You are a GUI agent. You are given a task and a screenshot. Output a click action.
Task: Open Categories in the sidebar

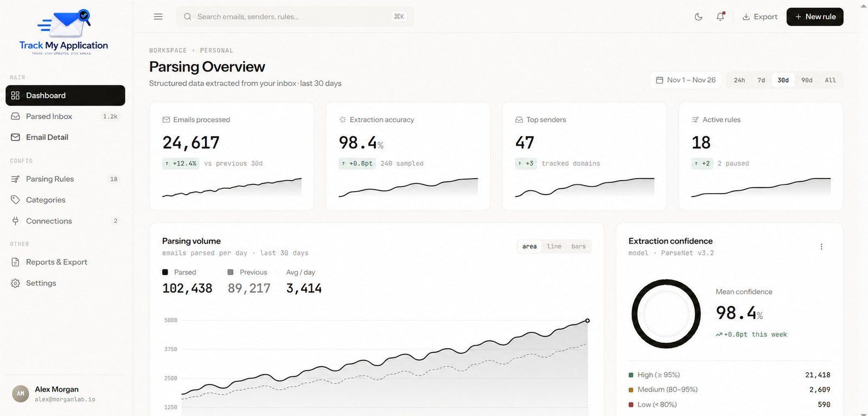click(x=65, y=200)
